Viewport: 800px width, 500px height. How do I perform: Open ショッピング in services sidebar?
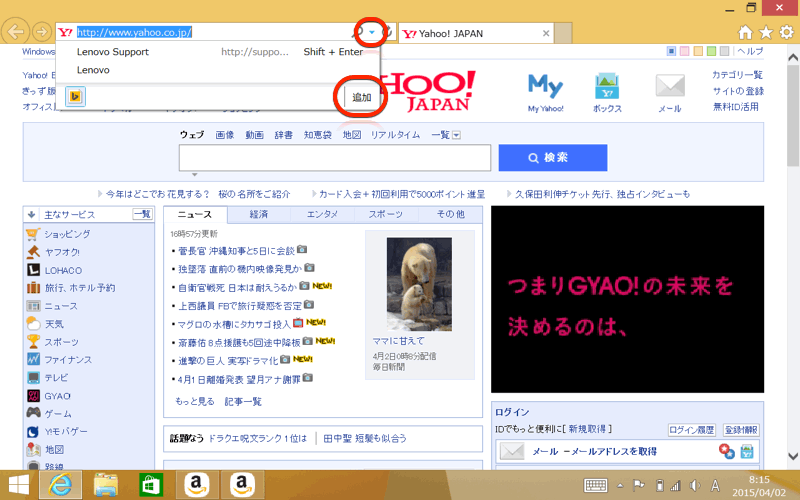68,234
